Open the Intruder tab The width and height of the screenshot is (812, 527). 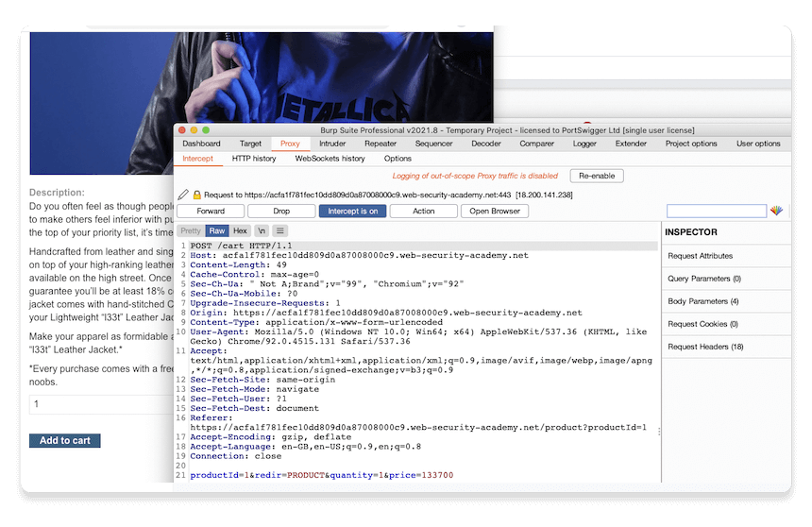pos(332,144)
